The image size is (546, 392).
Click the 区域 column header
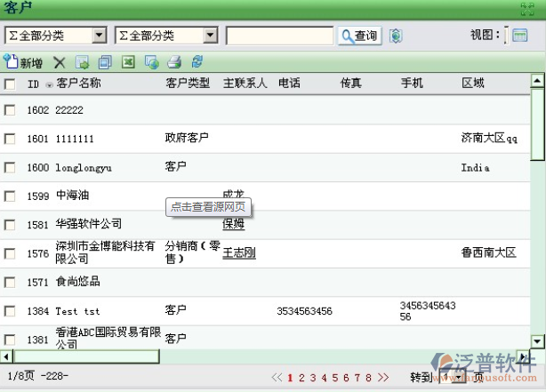473,84
